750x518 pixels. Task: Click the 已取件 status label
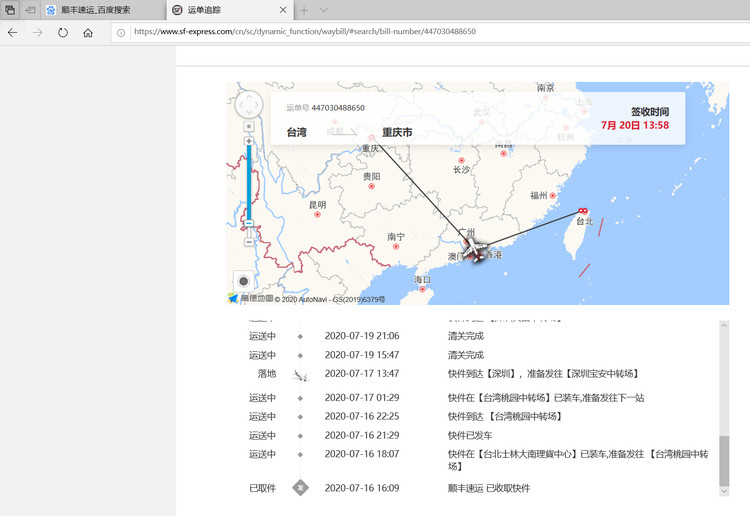[x=263, y=488]
